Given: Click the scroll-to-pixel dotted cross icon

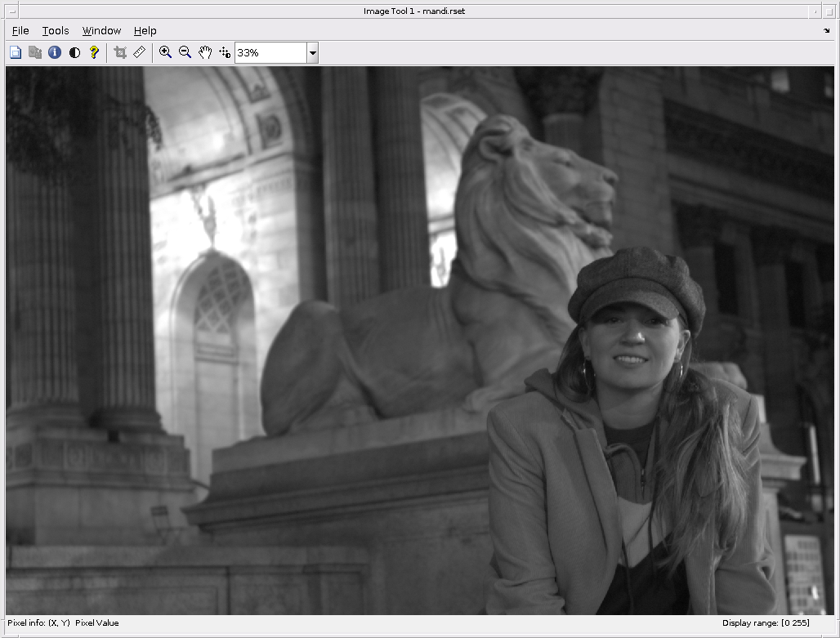Looking at the screenshot, I should pos(225,52).
